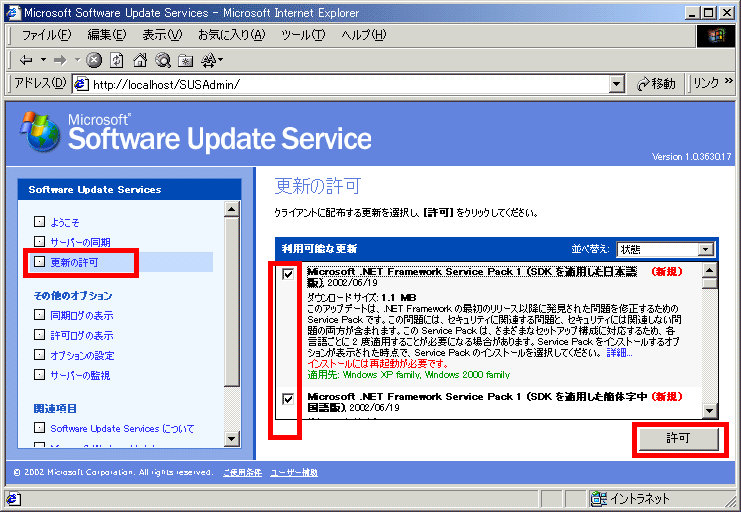Open the 表示(V) menu
The height and width of the screenshot is (512, 741).
[162, 35]
